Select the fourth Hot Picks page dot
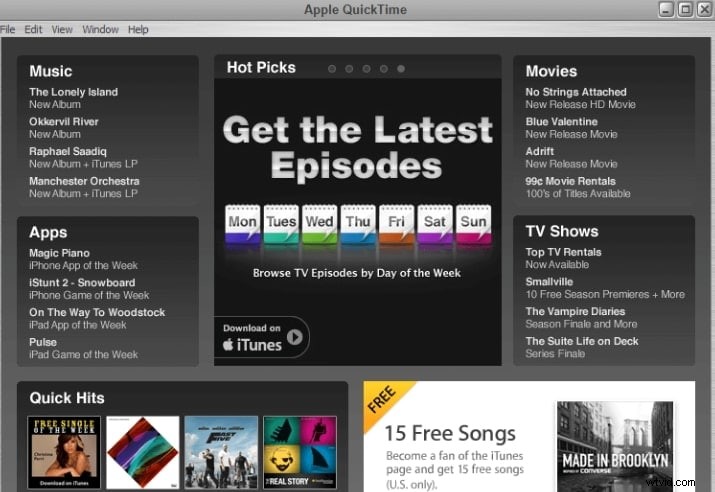The image size is (715, 492). pyautogui.click(x=384, y=69)
